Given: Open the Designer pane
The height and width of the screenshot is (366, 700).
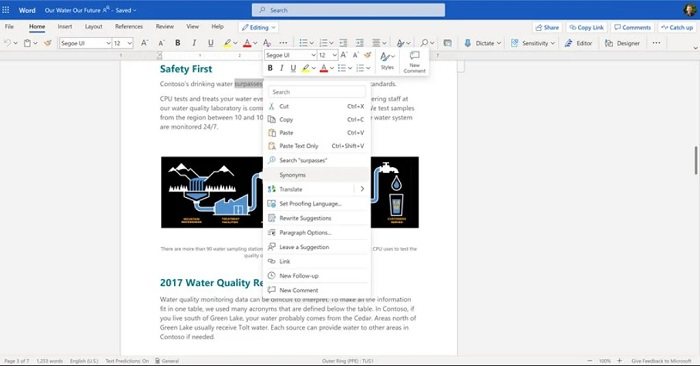Looking at the screenshot, I should 622,43.
